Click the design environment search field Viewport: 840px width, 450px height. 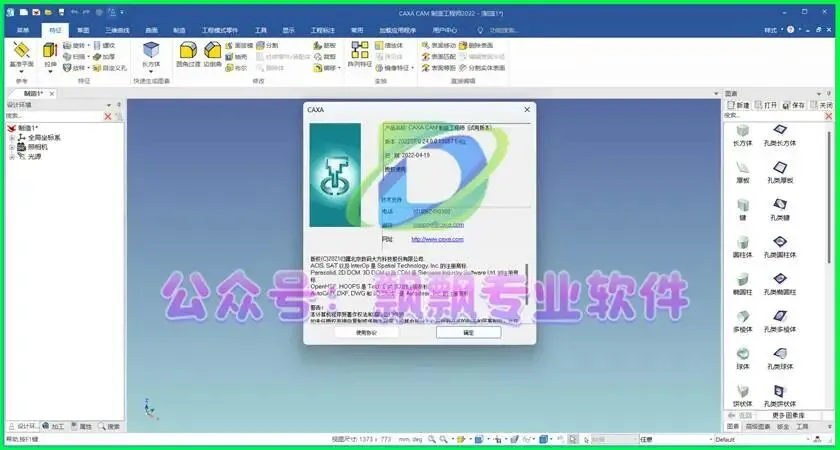coord(54,116)
